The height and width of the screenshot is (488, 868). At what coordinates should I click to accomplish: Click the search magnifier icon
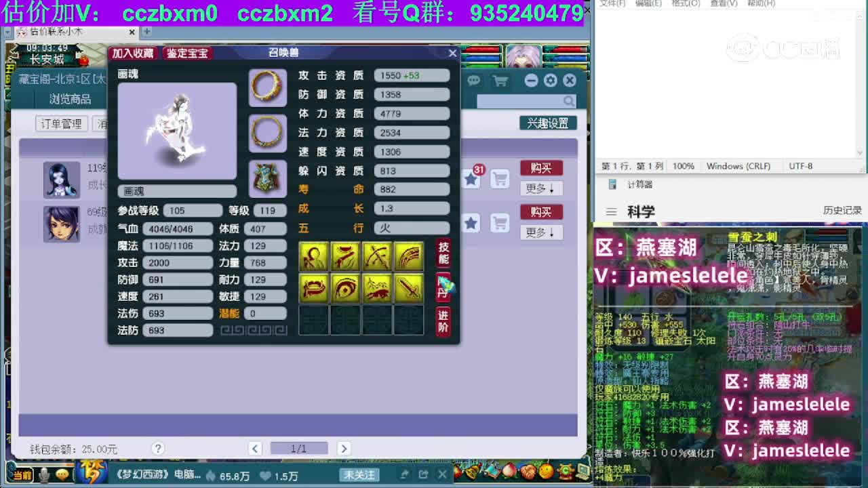pos(569,101)
